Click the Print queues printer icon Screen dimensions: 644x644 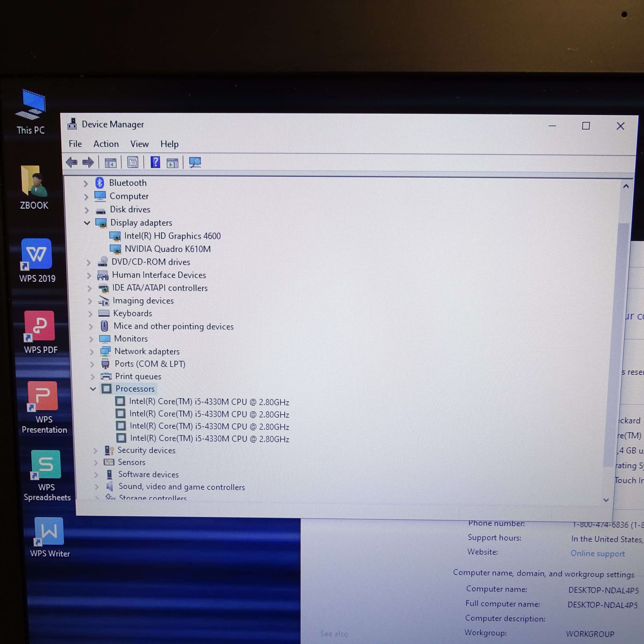pos(106,376)
